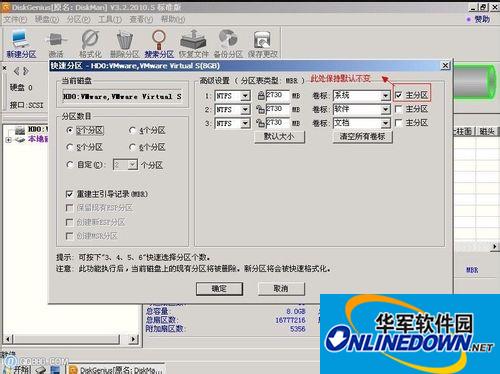
Task: Check 主分区 for partition 2
Action: coord(398,109)
